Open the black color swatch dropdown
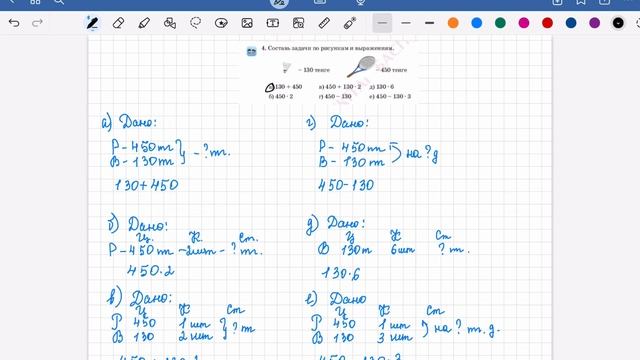The height and width of the screenshot is (360, 640). click(x=618, y=23)
